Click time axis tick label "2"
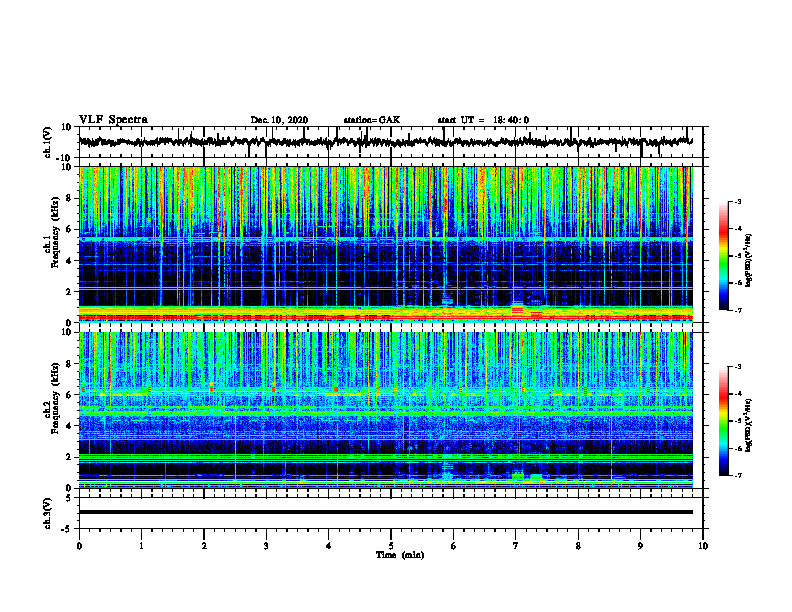This screenshot has height=612, width=792. [x=204, y=546]
